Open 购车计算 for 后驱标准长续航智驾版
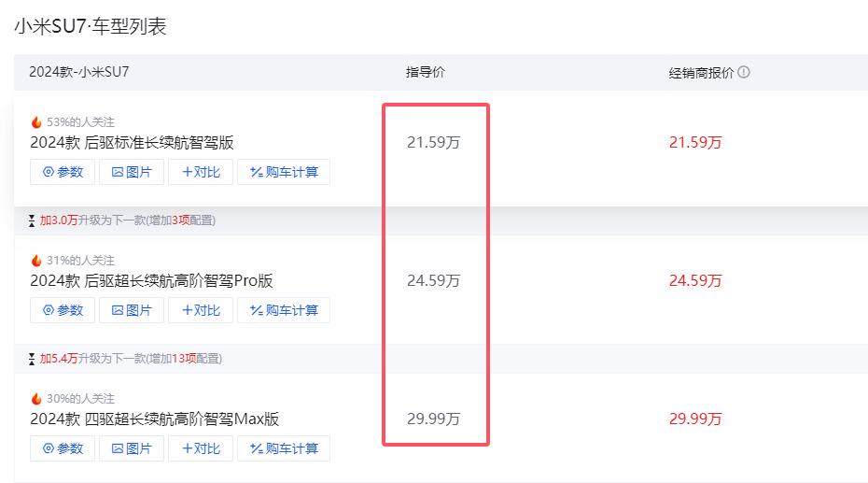868x483 pixels. [x=284, y=172]
